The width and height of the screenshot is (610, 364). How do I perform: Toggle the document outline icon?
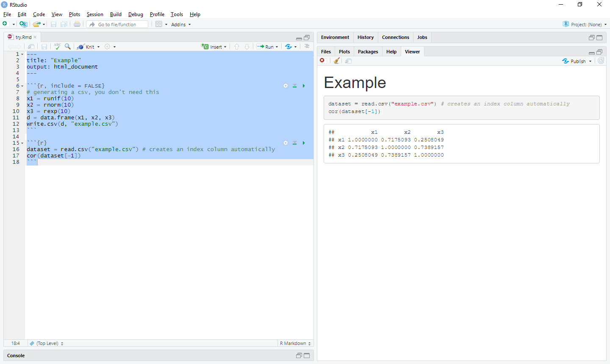click(x=307, y=46)
